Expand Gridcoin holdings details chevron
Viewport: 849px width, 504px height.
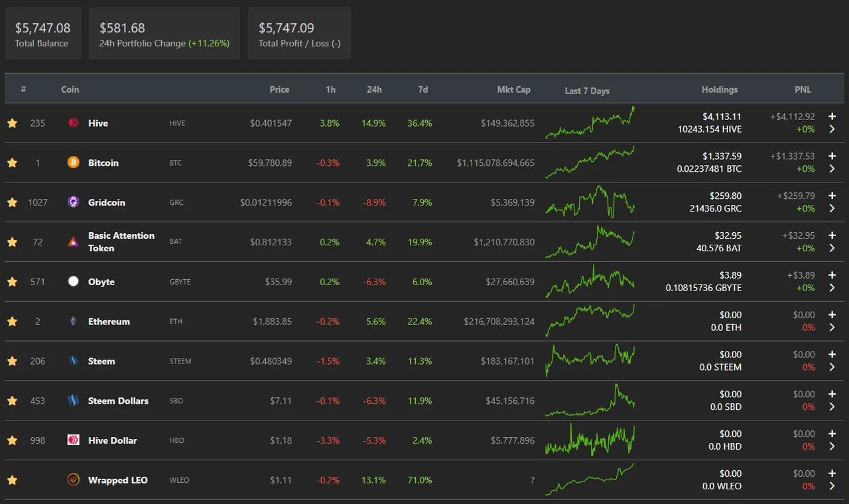(832, 209)
